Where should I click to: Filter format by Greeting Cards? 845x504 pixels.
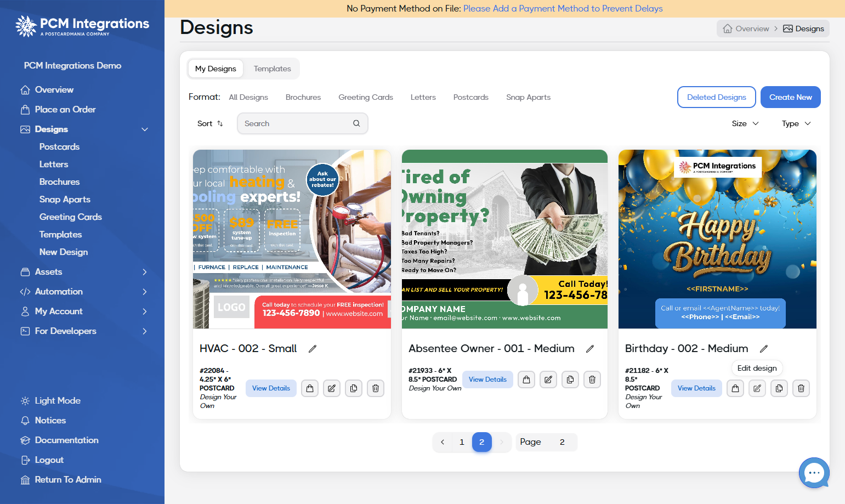coord(366,97)
